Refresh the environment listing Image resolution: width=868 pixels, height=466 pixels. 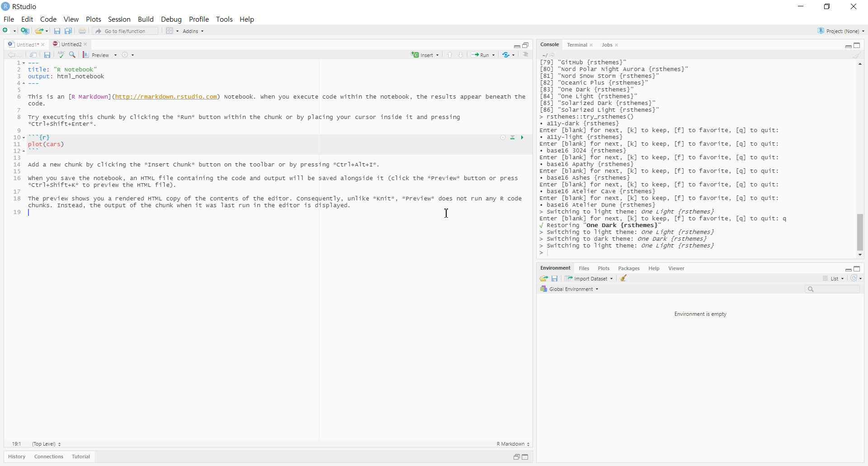tap(854, 278)
